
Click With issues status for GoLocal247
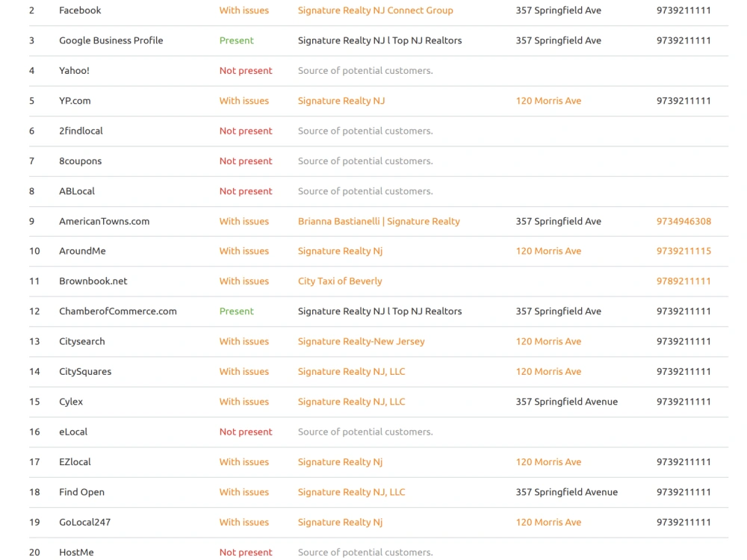coord(244,522)
